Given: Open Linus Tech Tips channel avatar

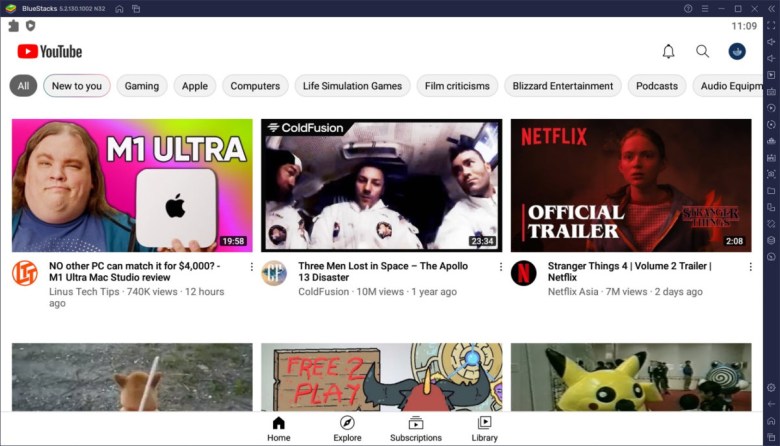Looking at the screenshot, I should pyautogui.click(x=25, y=273).
